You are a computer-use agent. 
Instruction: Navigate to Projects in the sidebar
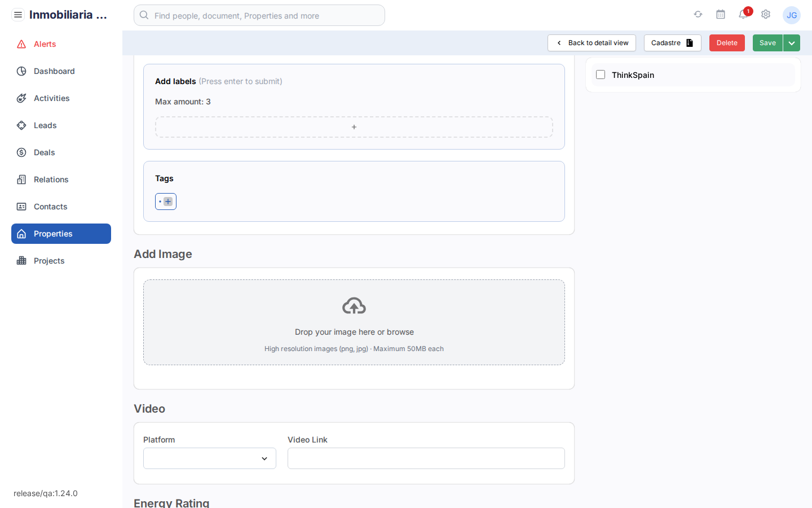point(49,261)
